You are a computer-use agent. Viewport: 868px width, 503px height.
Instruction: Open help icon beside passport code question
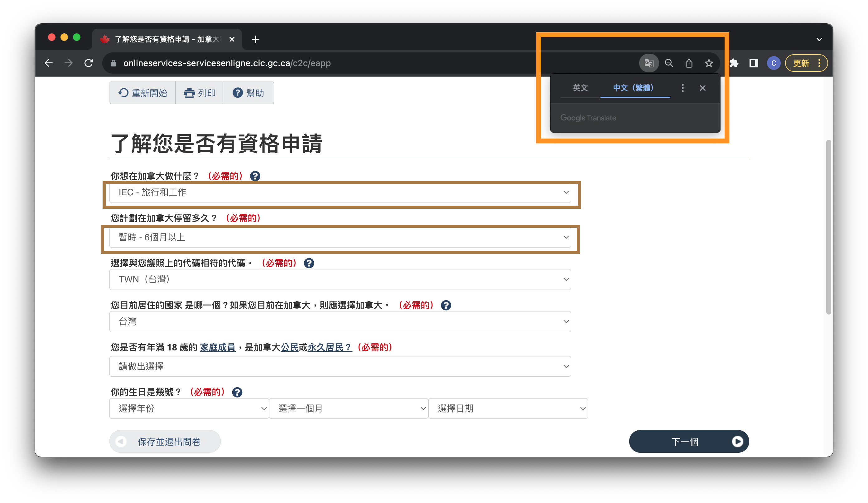tap(309, 263)
